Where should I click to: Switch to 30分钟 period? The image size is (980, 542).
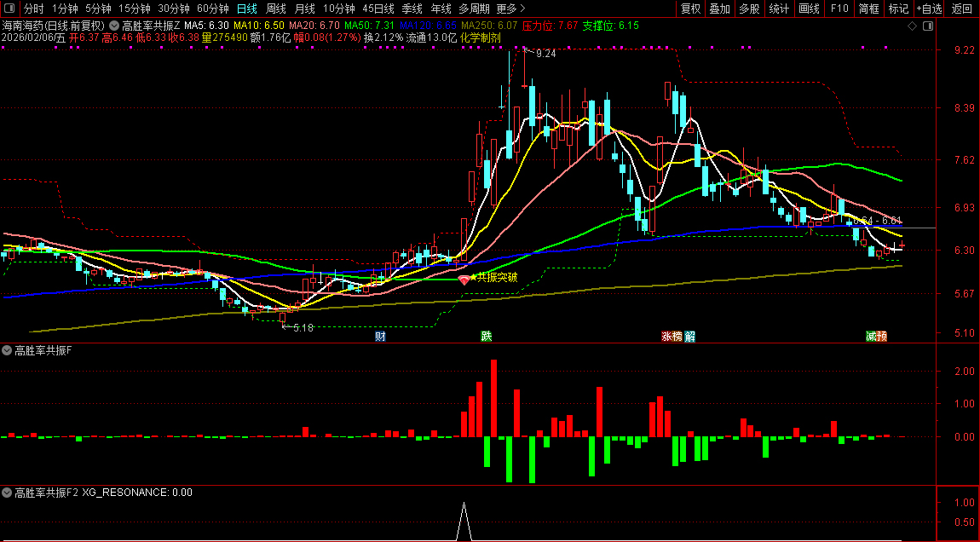click(174, 9)
